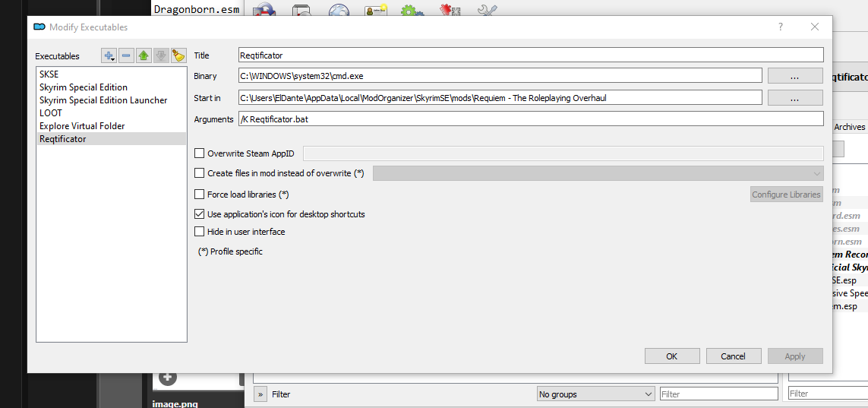Select Reqtificator in executables list
868x408 pixels.
(112, 139)
